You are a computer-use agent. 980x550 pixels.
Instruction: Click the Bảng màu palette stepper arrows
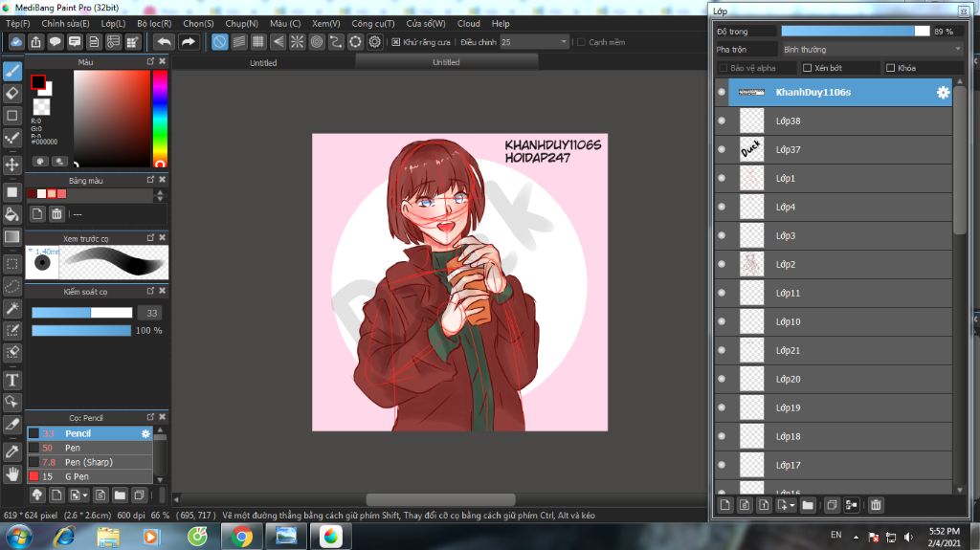pos(160,196)
